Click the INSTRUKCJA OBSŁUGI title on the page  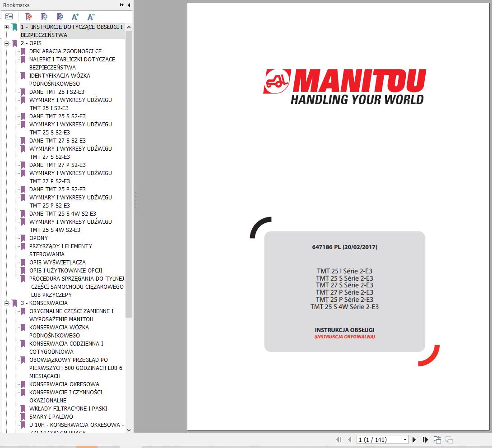[x=344, y=330]
